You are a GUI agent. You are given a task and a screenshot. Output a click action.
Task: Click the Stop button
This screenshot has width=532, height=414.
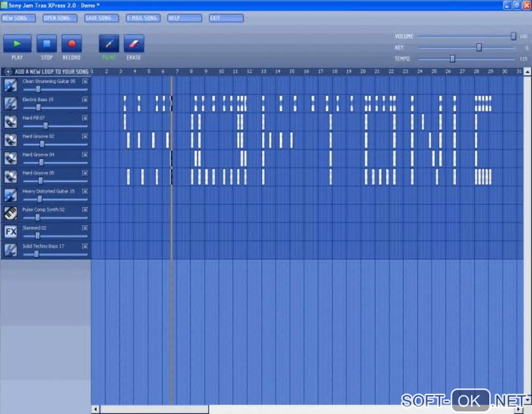click(x=46, y=43)
